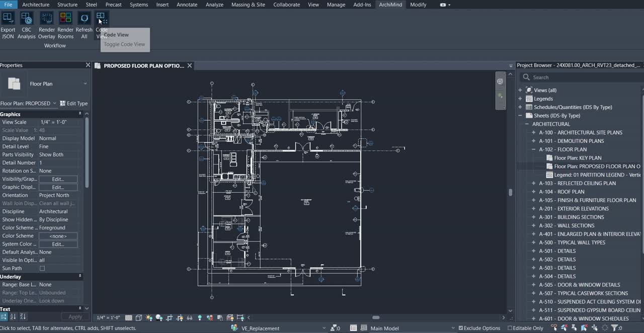Screen dimensions: 644x333
Task: Select the A-104 - ROOF PLAN sheet
Action: coord(561,192)
